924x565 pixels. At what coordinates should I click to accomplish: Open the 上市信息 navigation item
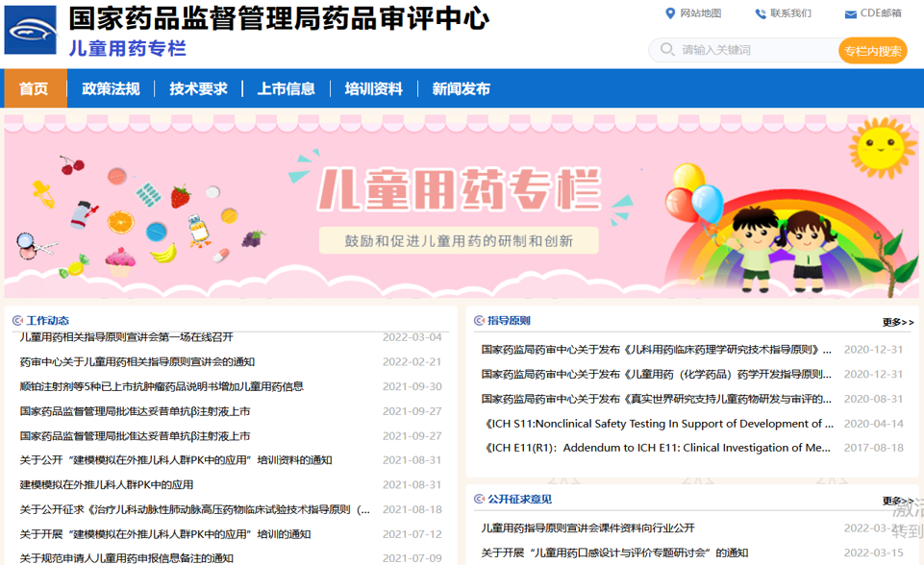[286, 88]
